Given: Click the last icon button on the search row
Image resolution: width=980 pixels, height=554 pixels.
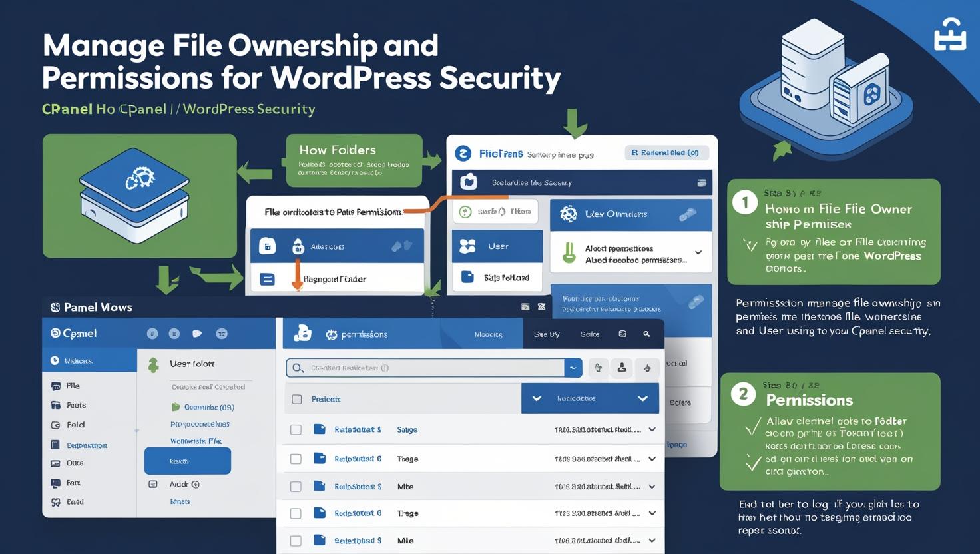Looking at the screenshot, I should tap(647, 368).
